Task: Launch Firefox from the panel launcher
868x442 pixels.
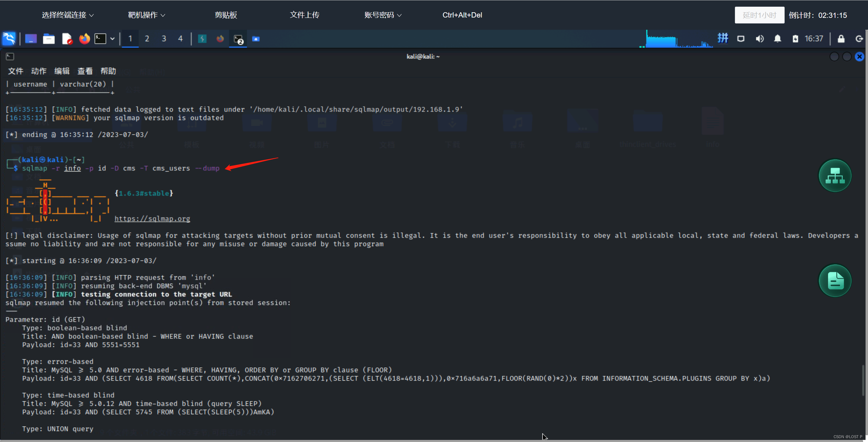Action: click(x=84, y=39)
